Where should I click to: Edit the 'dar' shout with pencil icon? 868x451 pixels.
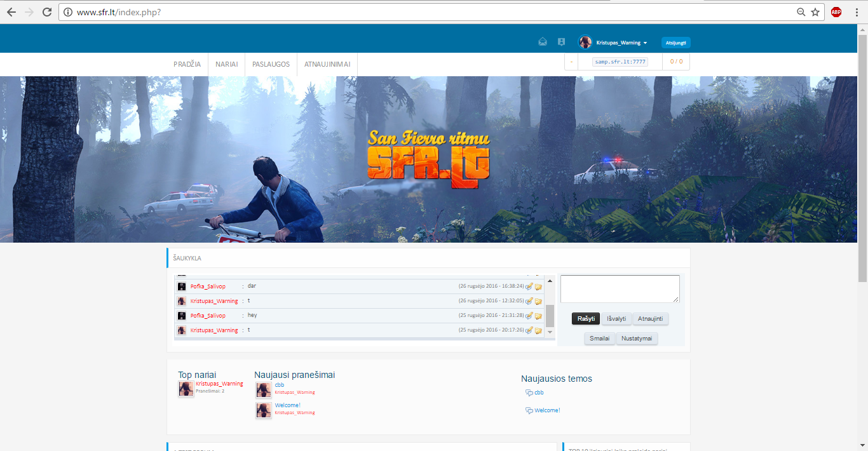coord(529,286)
